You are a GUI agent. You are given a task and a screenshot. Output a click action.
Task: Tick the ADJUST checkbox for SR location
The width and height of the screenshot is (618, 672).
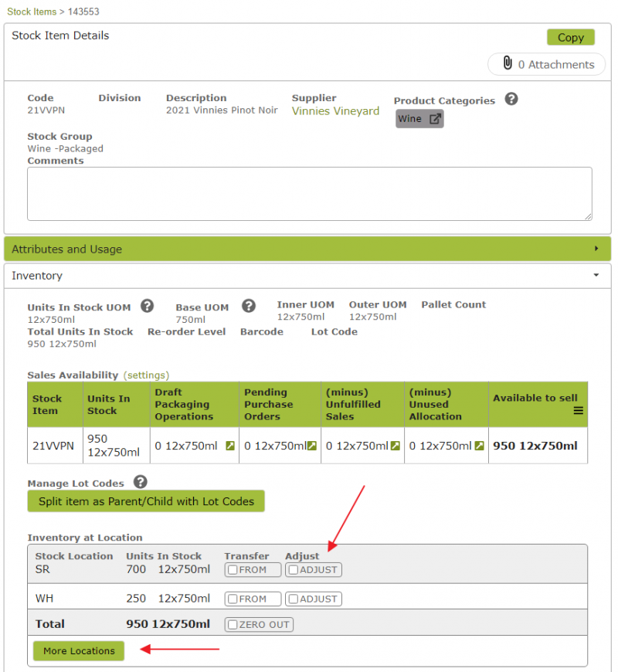pos(294,570)
